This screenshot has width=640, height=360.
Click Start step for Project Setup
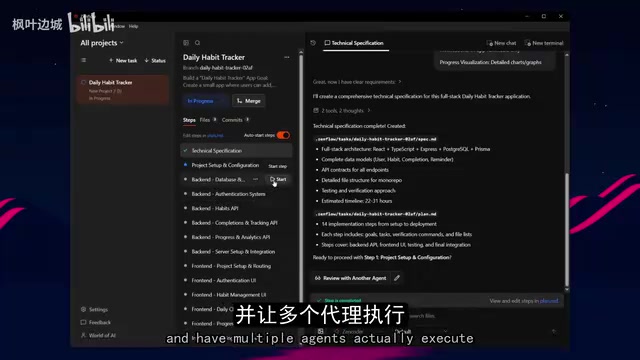[278, 166]
